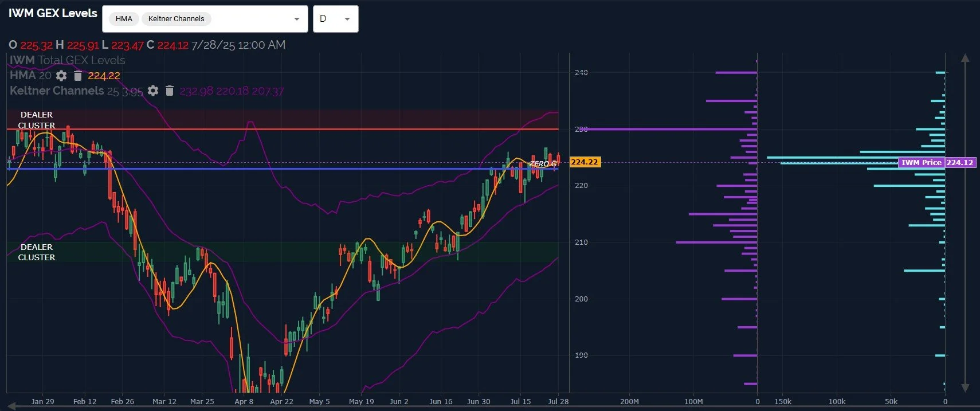Click the Apr 22 date axis label

click(281, 401)
